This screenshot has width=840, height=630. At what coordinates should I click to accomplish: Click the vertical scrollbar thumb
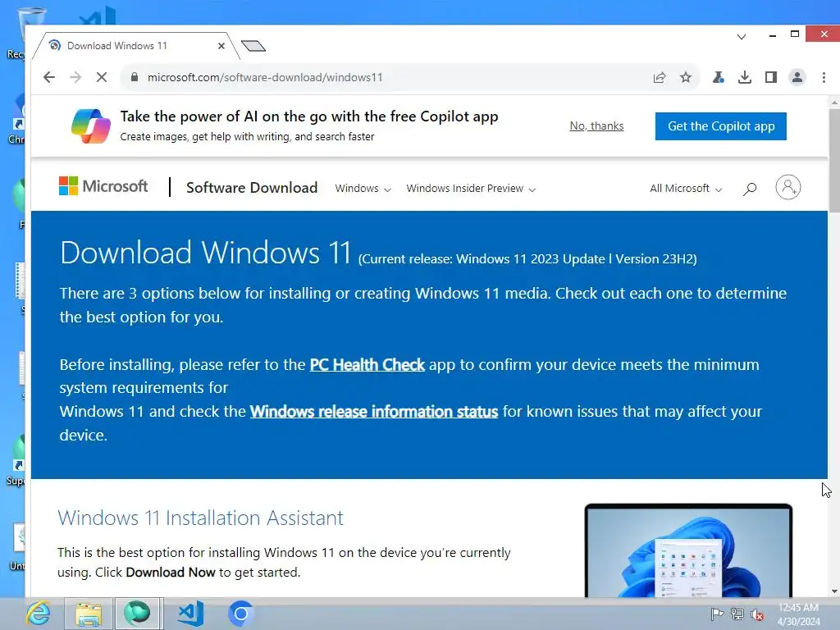pos(834,161)
